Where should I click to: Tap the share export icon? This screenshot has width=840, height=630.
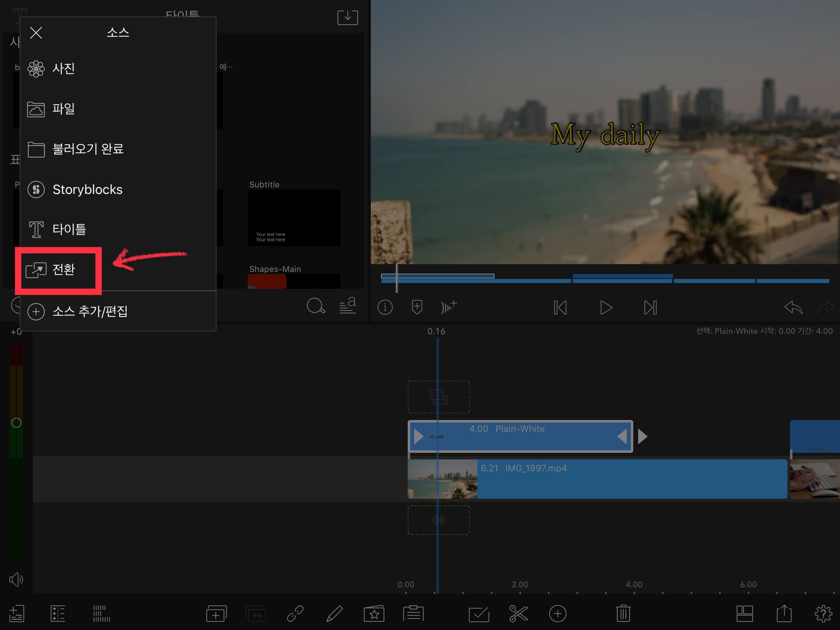784,614
